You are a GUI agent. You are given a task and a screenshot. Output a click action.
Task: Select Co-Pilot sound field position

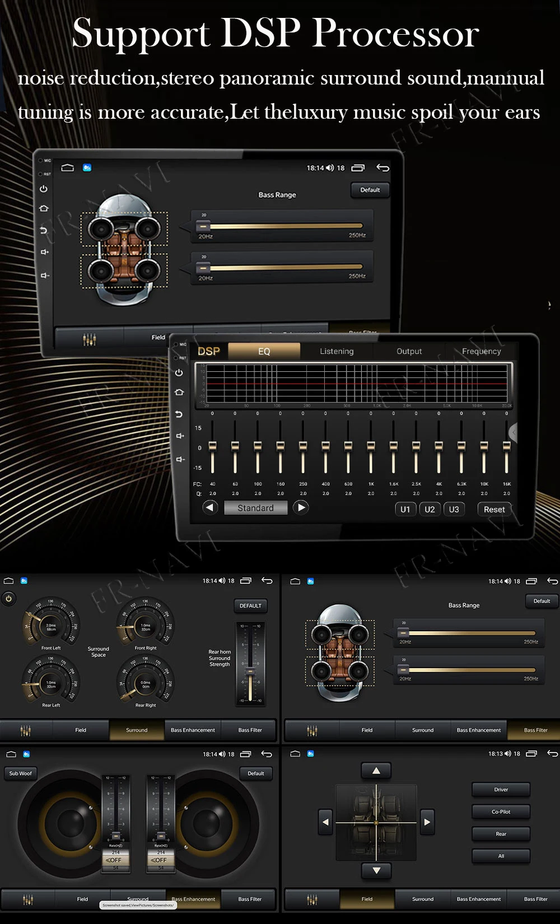coord(501,811)
